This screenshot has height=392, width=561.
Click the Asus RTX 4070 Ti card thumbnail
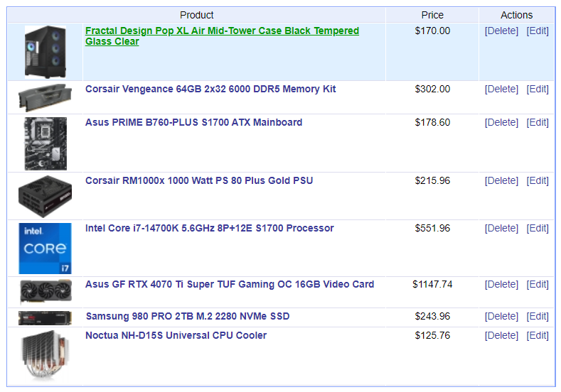point(46,292)
